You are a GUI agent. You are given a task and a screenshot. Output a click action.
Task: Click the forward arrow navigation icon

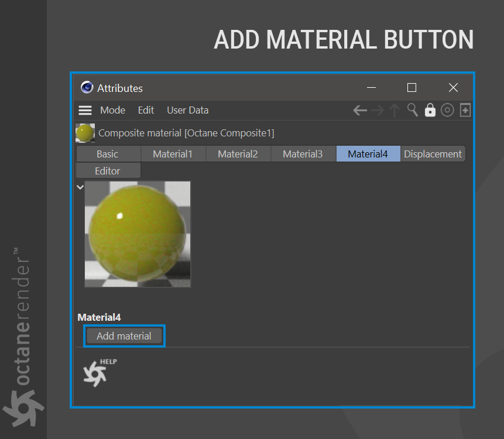point(378,111)
